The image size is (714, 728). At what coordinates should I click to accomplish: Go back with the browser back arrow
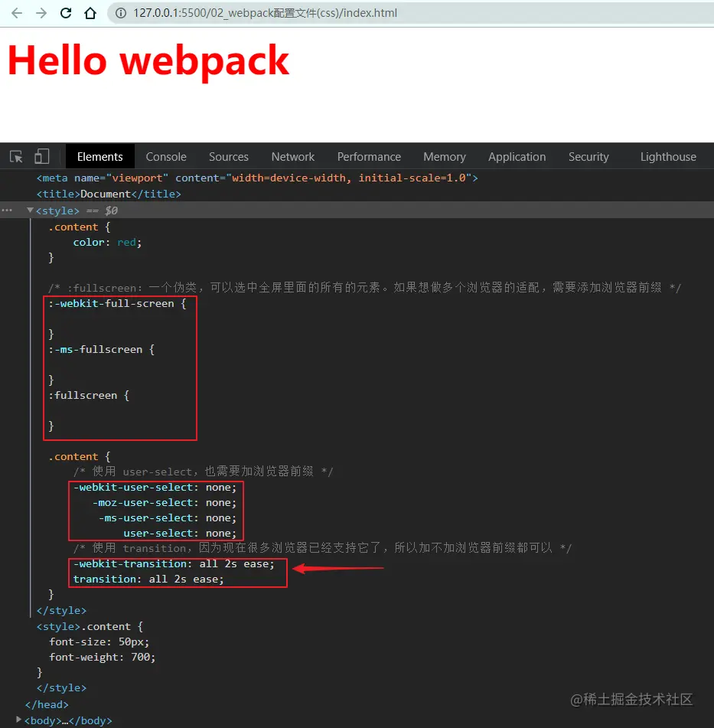(x=17, y=13)
